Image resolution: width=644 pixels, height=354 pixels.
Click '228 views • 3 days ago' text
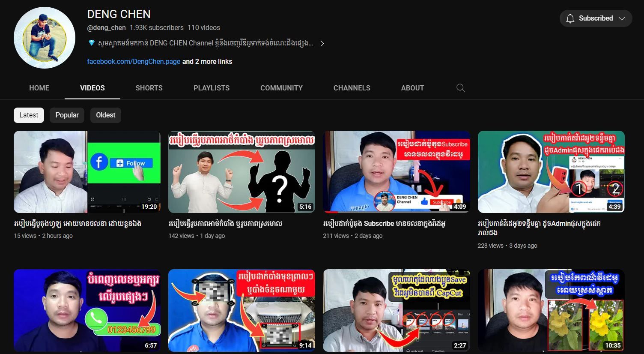pos(507,246)
